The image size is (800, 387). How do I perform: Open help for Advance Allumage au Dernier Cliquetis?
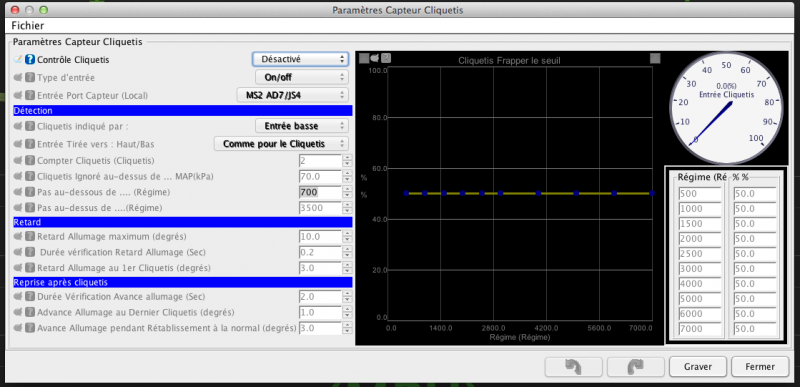[30, 313]
